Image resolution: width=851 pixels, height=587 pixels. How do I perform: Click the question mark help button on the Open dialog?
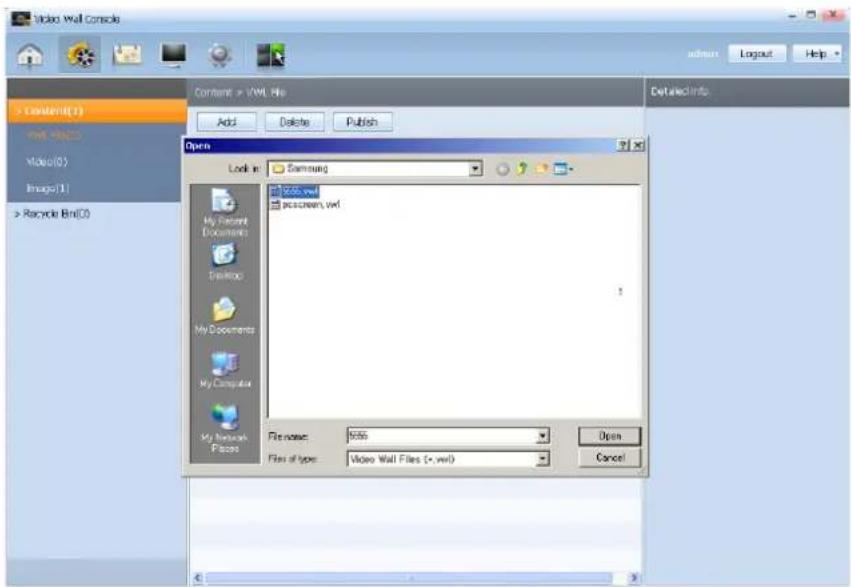[x=624, y=145]
